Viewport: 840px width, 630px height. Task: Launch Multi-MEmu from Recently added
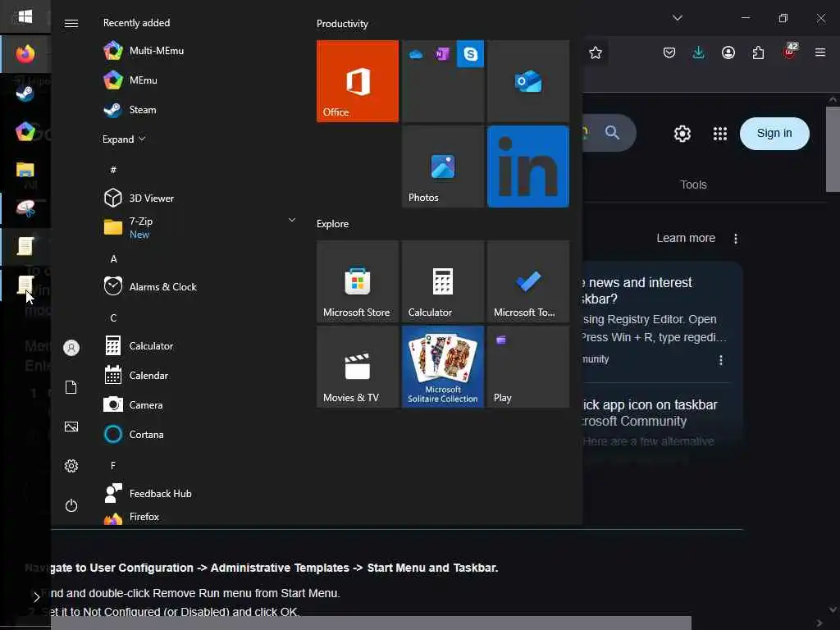point(199,51)
